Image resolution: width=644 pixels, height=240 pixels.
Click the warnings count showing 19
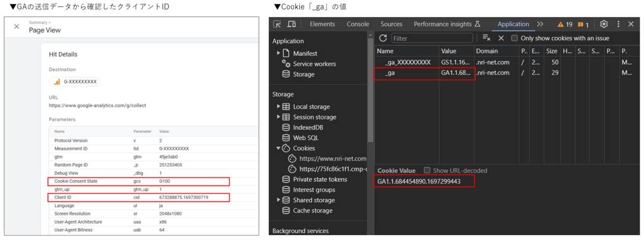click(565, 24)
